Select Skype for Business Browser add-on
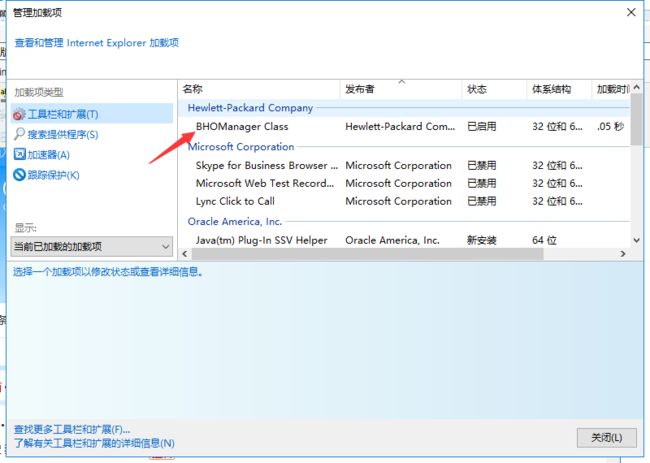 tap(267, 165)
